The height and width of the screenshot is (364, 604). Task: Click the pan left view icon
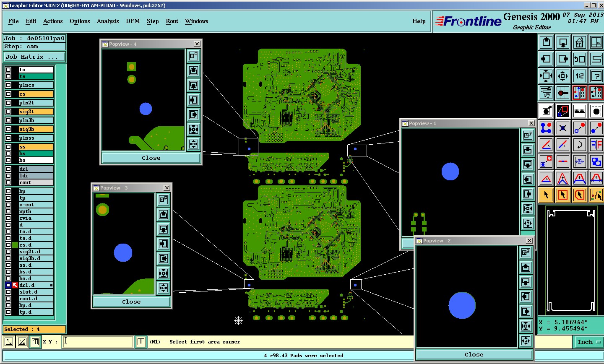pos(546,59)
